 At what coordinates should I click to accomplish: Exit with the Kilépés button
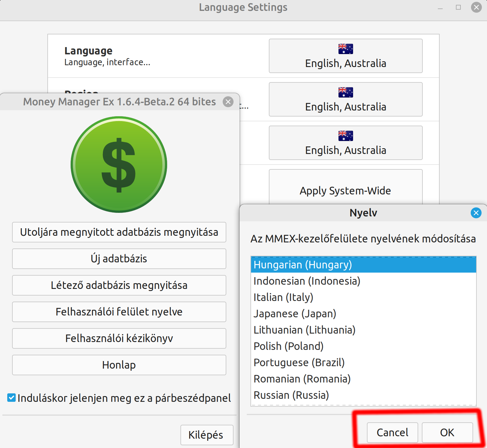coord(206,435)
